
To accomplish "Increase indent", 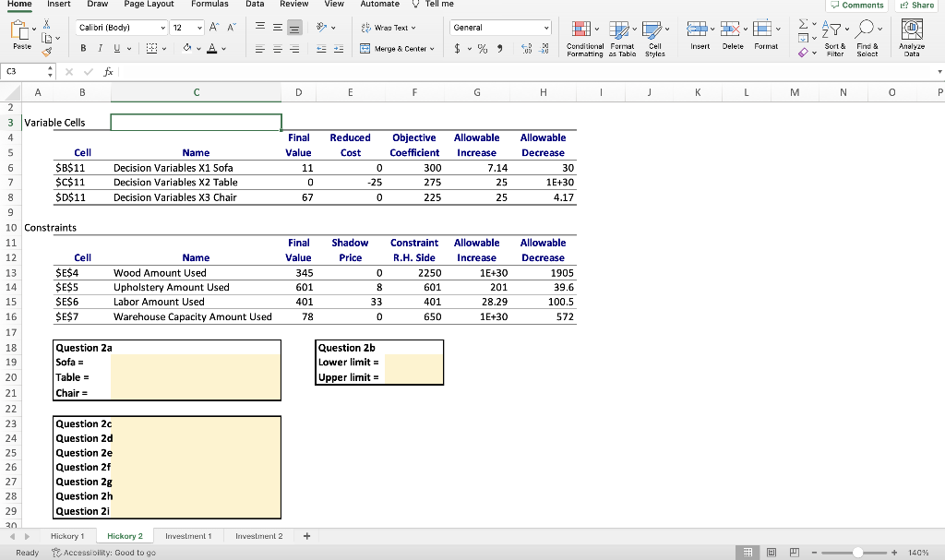I will point(339,49).
